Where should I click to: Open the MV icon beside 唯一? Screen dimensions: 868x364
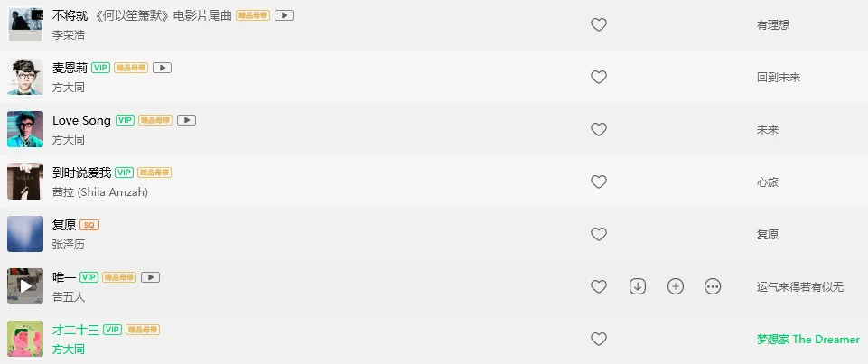152,277
